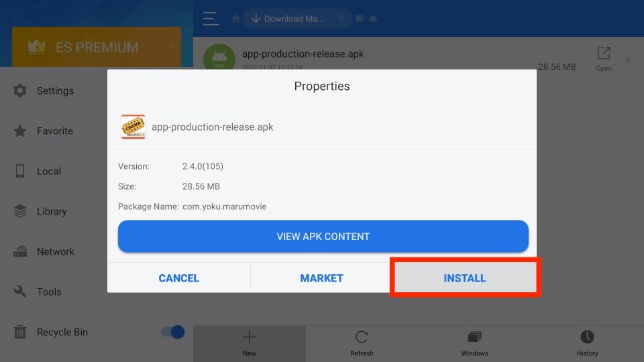Open Settings in sidebar

point(55,90)
